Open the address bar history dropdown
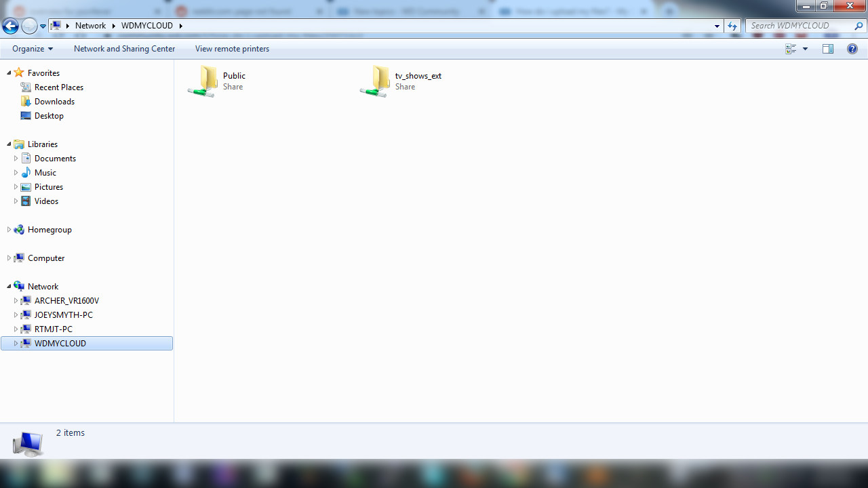Image resolution: width=868 pixels, height=488 pixels. (x=717, y=25)
